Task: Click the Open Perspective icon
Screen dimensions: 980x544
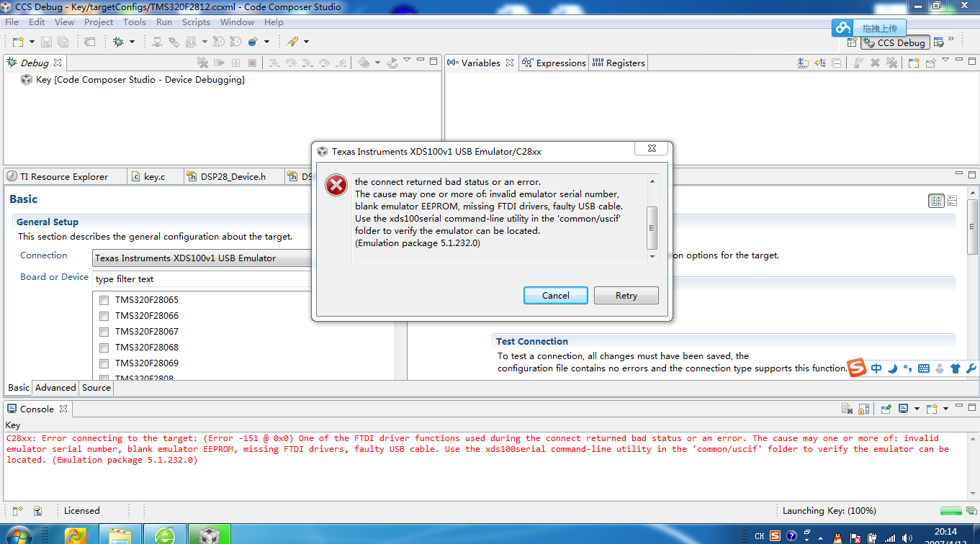Action: pos(852,42)
